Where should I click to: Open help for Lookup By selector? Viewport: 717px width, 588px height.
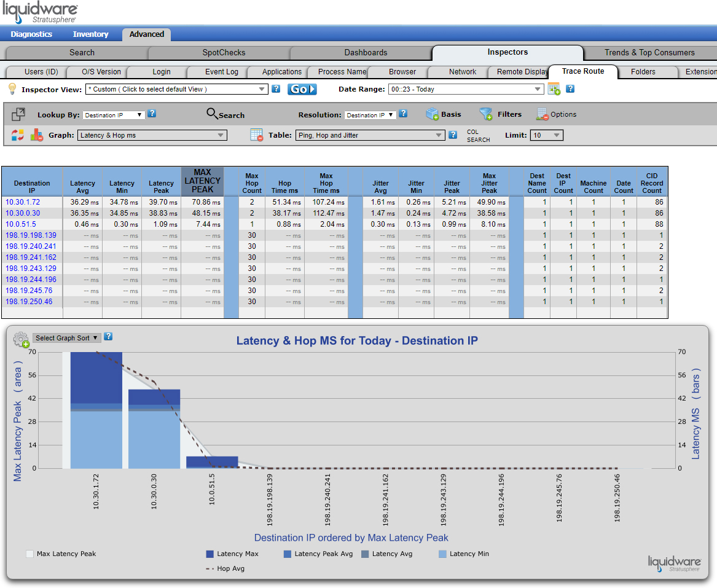tap(152, 114)
